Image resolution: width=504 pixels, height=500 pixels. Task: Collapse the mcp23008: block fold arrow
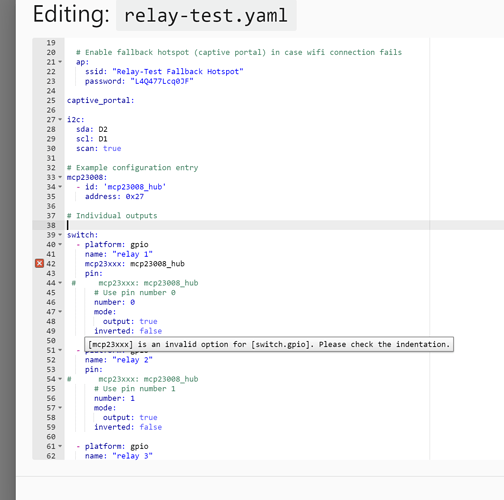60,177
